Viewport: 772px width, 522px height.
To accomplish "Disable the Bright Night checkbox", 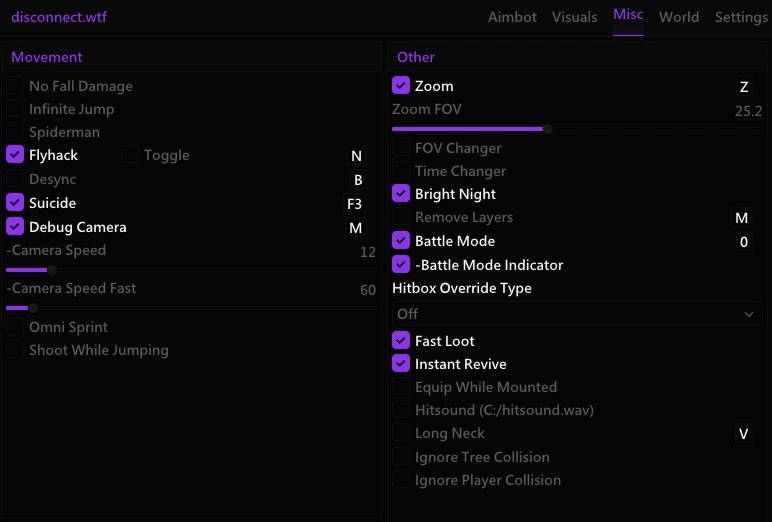I will click(401, 194).
